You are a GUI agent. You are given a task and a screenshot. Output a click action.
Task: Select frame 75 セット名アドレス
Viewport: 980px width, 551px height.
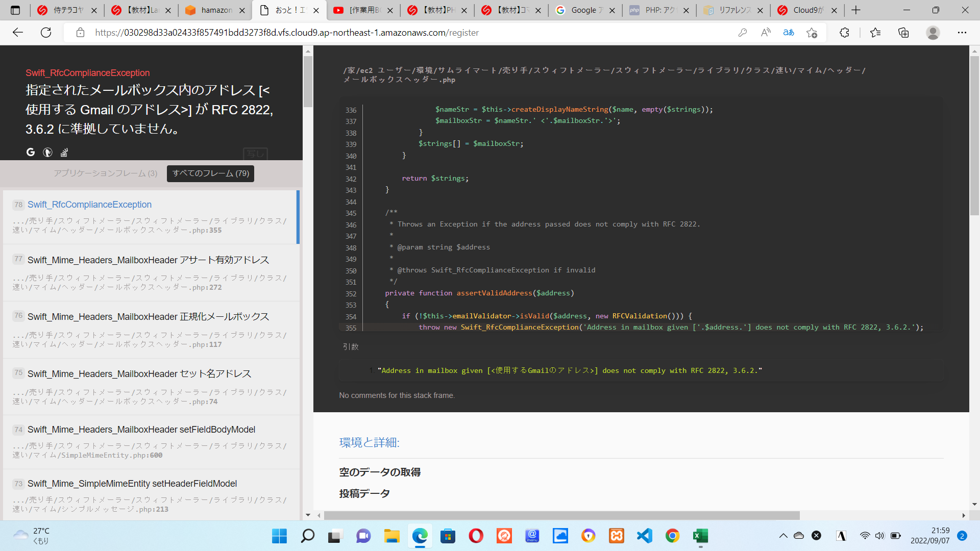tap(150, 387)
